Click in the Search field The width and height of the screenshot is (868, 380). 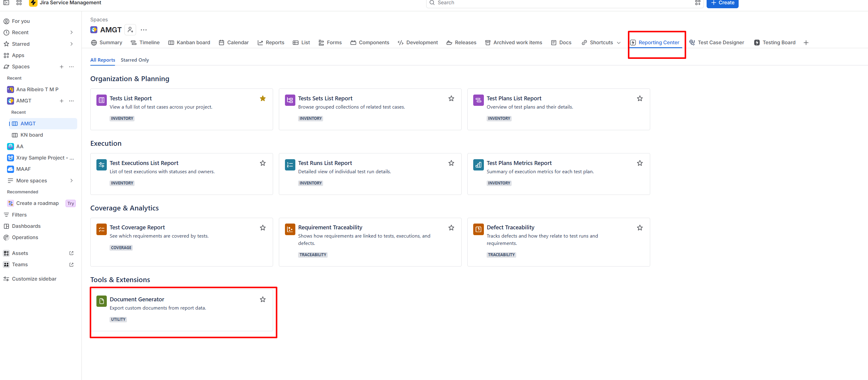(x=564, y=3)
